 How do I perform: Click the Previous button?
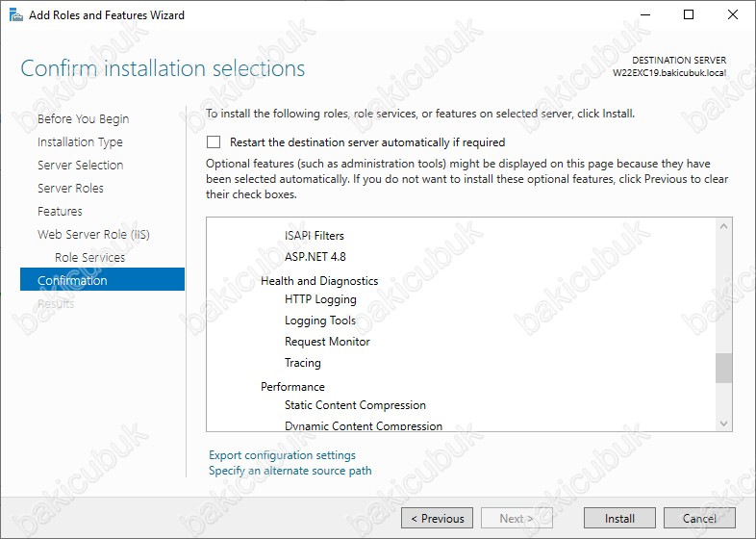coord(437,518)
